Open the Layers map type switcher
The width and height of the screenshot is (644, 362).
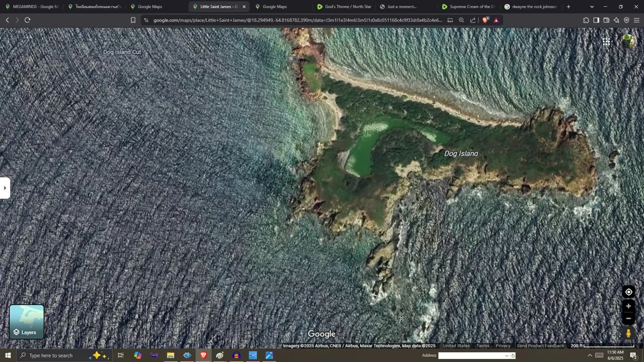click(x=27, y=322)
